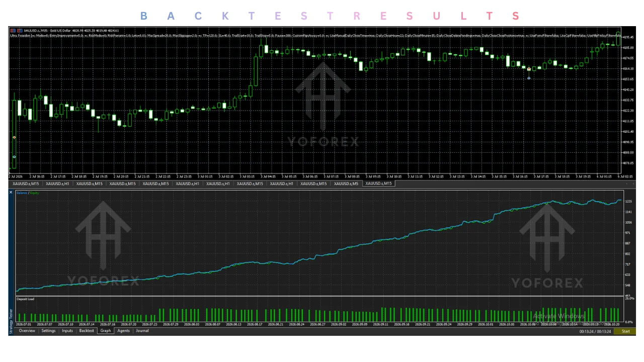Click the "633" balance axis value
Viewport: 644px width, 362px height.
point(627,275)
